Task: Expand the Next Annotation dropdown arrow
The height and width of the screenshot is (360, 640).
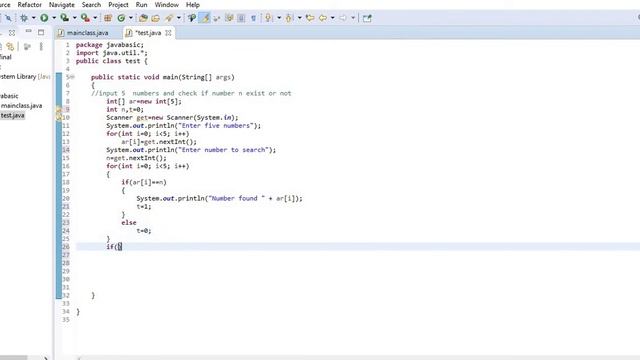Action: [279, 18]
